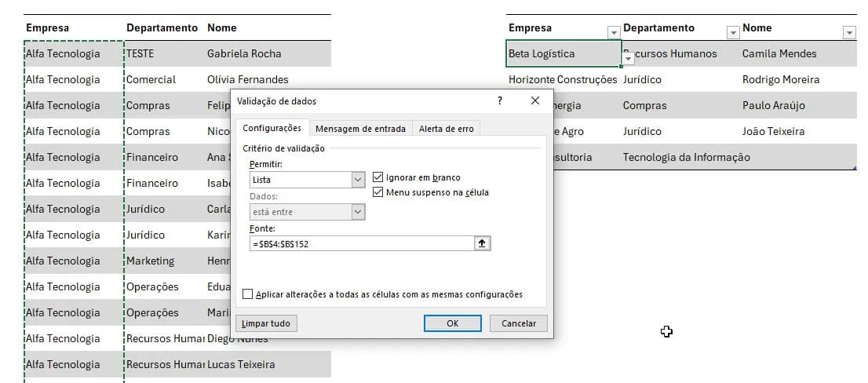This screenshot has width=868, height=383.
Task: Select the Alfa Tecnologia cell beside Marketing
Action: tap(75, 261)
